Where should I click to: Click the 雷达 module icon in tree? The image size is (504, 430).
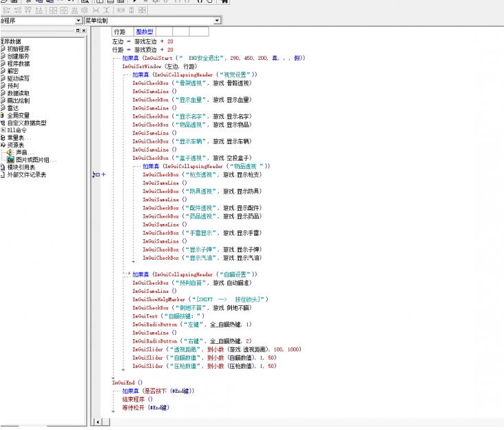[x=3, y=107]
